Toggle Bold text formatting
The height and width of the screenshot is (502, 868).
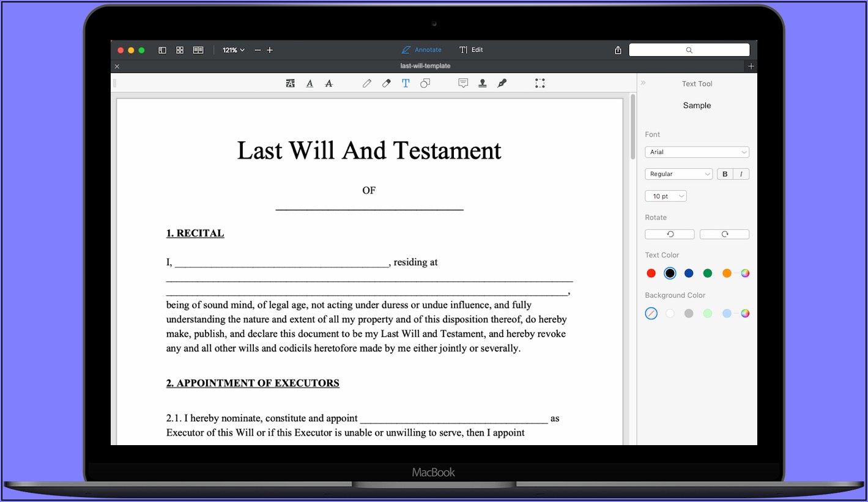[x=725, y=174]
